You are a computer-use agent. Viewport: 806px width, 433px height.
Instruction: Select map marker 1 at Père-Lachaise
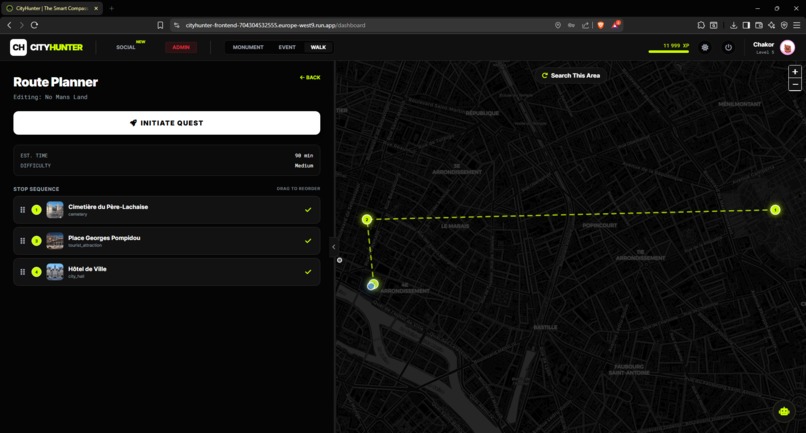(x=775, y=210)
